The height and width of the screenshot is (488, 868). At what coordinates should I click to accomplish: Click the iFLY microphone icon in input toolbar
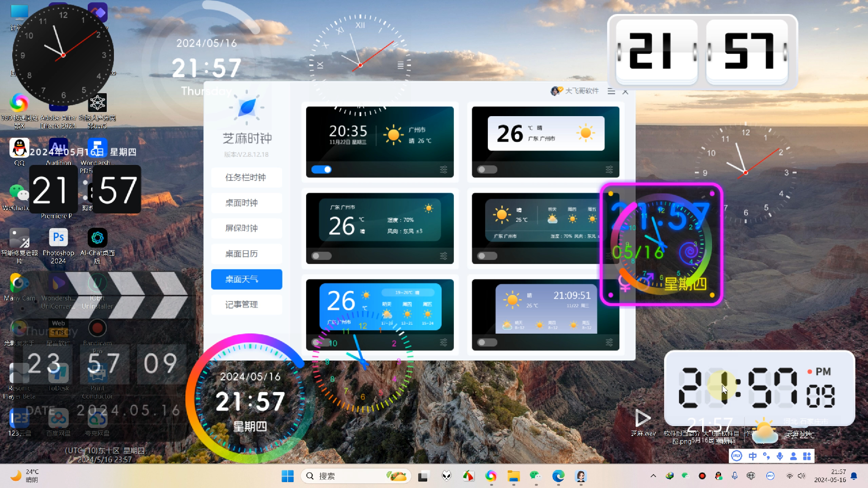coord(780,456)
